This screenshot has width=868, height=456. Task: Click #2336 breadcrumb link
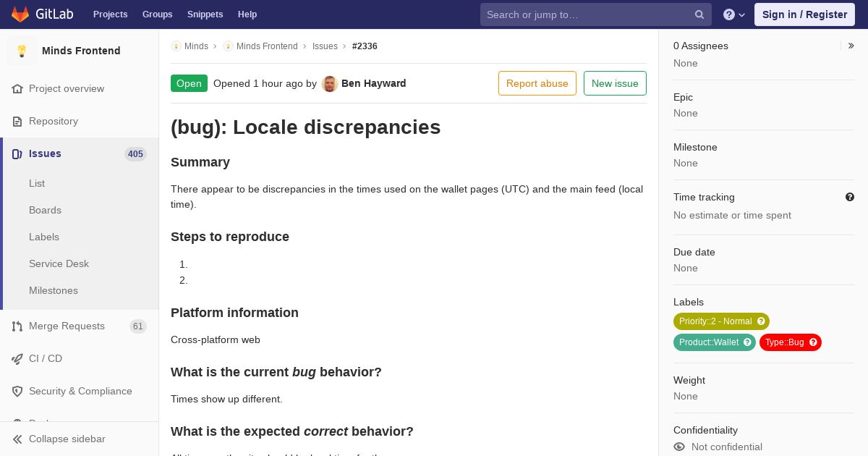365,46
